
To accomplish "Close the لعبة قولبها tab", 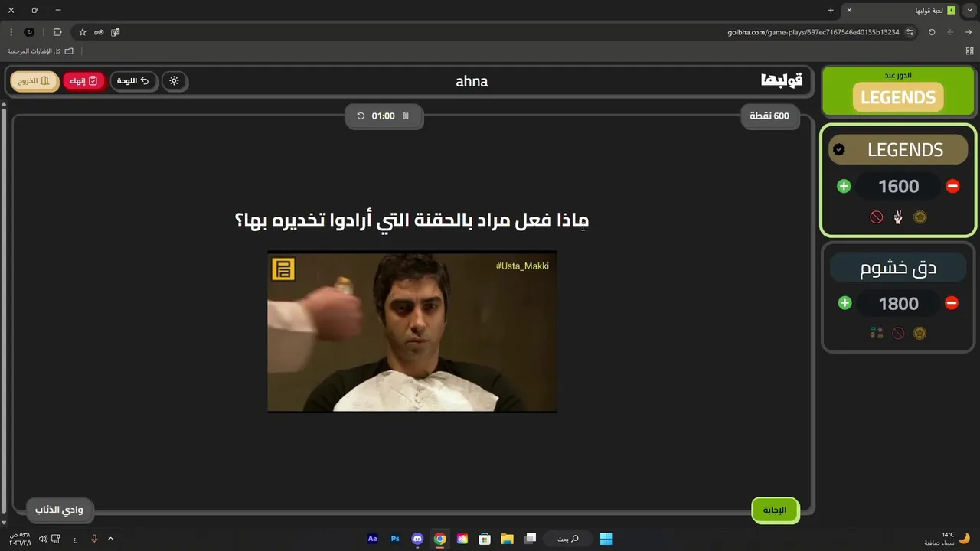I will coord(848,11).
